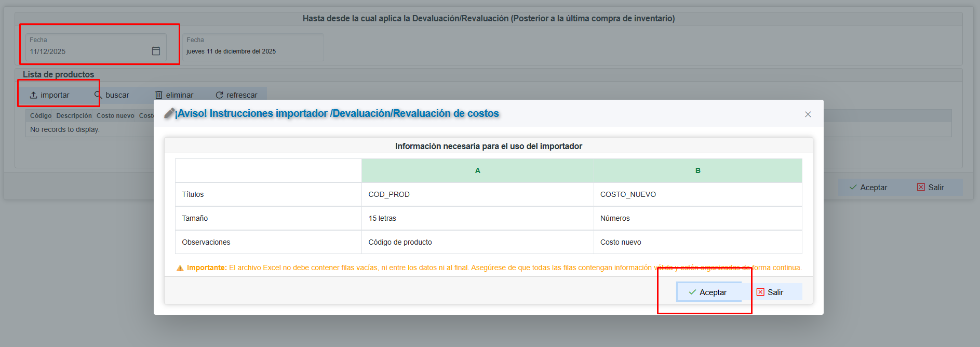Click the warning triangle beside Importante

(180, 268)
